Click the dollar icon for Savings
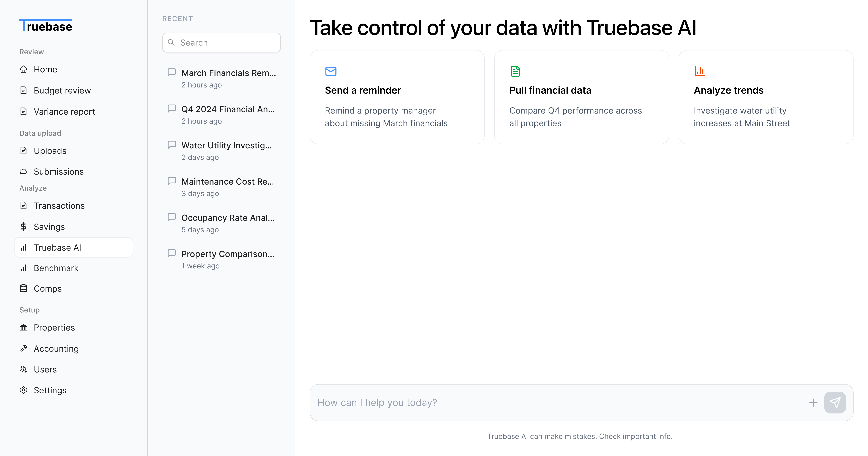The height and width of the screenshot is (456, 868). point(24,226)
